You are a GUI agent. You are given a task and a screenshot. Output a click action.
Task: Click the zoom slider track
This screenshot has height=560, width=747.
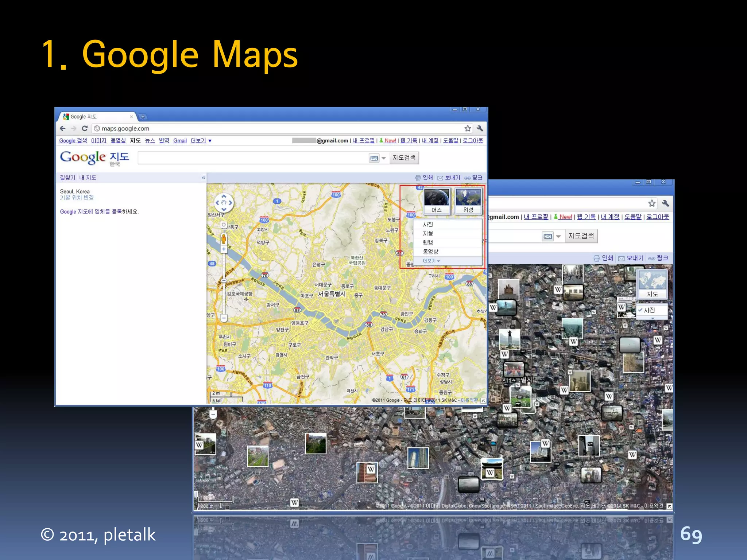pos(224,283)
